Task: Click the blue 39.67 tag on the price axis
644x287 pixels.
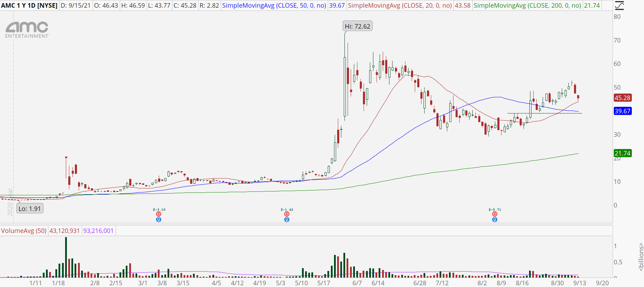Action: pyautogui.click(x=622, y=111)
